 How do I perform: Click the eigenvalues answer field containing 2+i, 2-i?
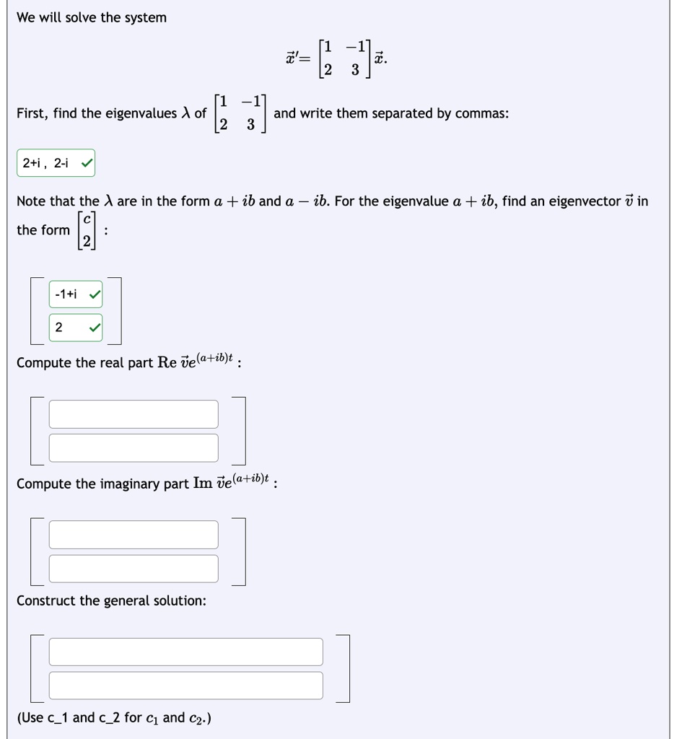[56, 163]
